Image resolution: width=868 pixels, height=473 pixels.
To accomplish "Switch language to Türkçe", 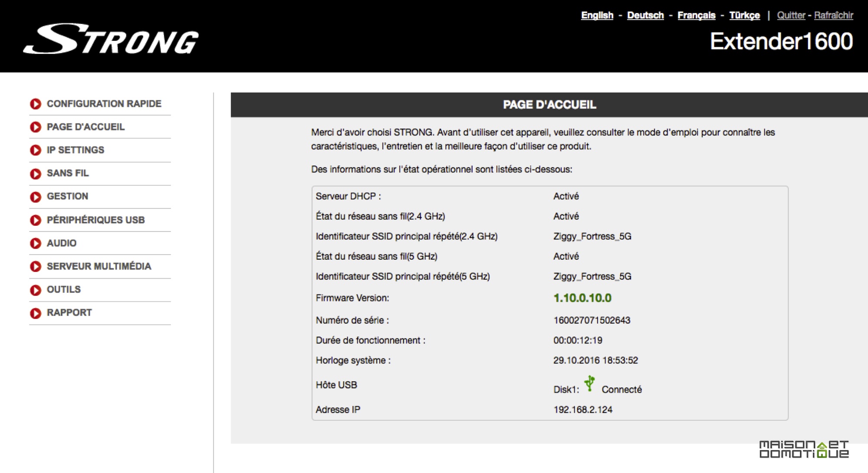I will pos(744,15).
